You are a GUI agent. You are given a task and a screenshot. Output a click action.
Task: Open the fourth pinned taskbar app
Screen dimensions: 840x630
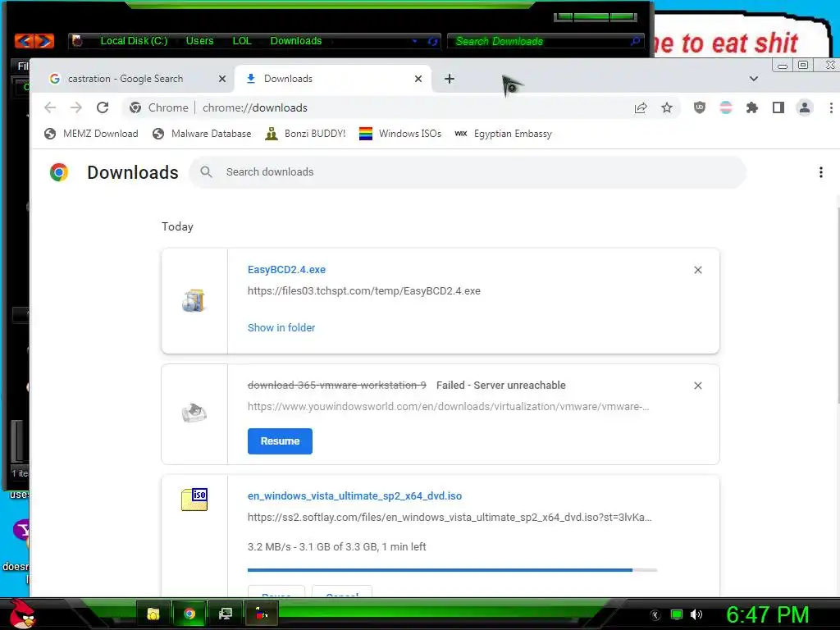pyautogui.click(x=262, y=614)
